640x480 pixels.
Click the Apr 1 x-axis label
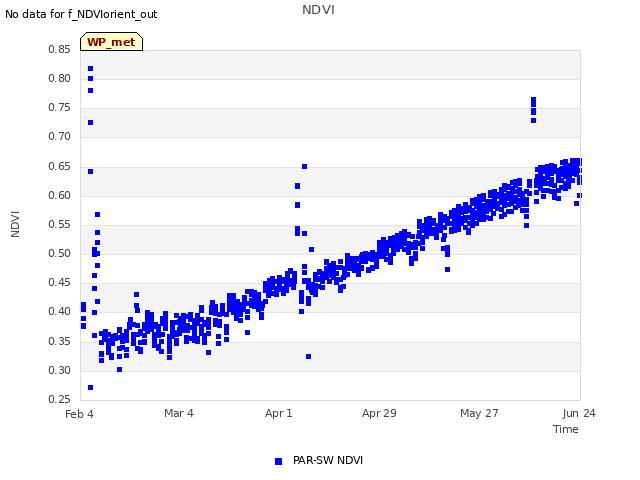pos(279,413)
